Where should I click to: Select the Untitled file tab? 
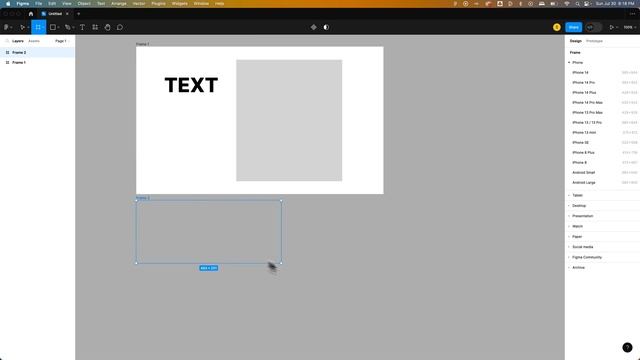pyautogui.click(x=55, y=14)
